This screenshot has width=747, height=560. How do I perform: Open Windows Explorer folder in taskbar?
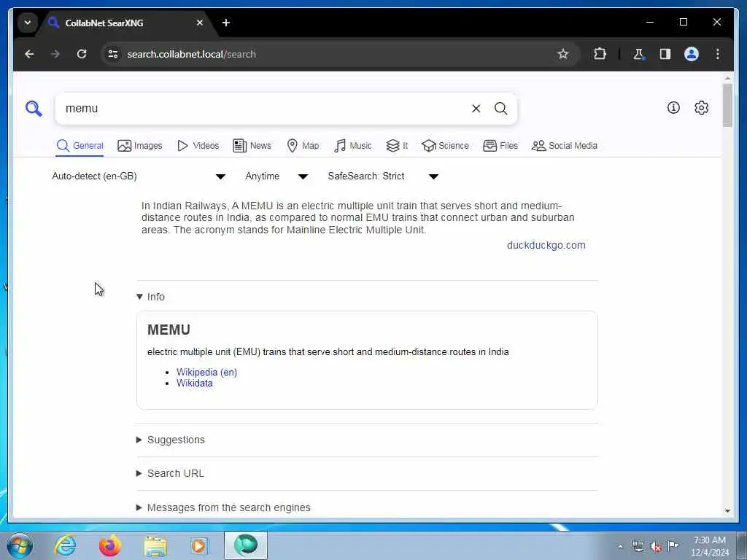click(155, 545)
